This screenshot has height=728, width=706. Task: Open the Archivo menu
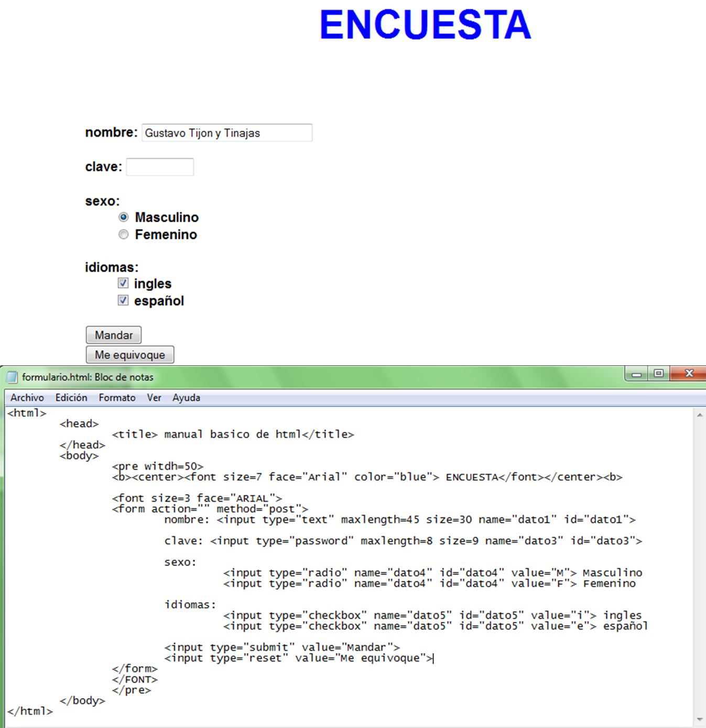tap(27, 397)
